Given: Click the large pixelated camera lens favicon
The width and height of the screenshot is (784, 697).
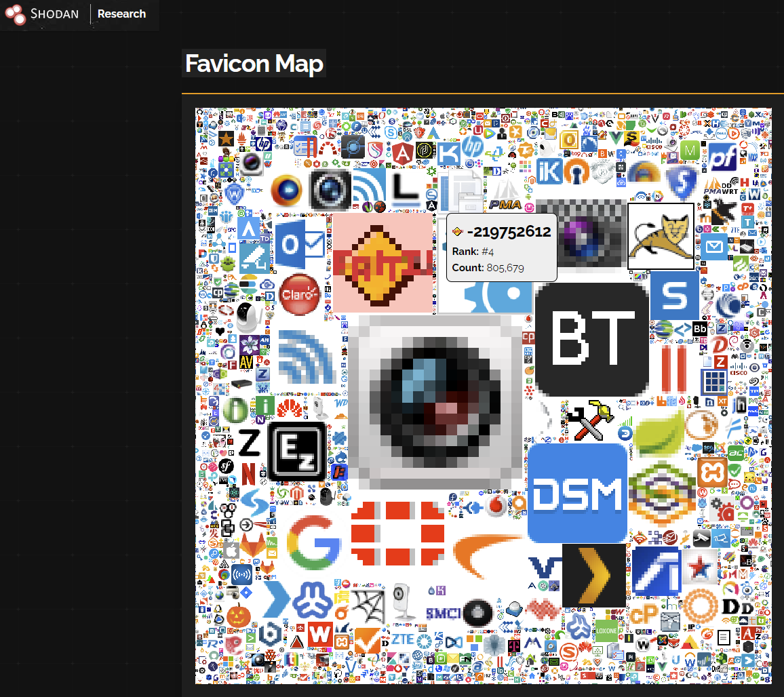Looking at the screenshot, I should 435,402.
